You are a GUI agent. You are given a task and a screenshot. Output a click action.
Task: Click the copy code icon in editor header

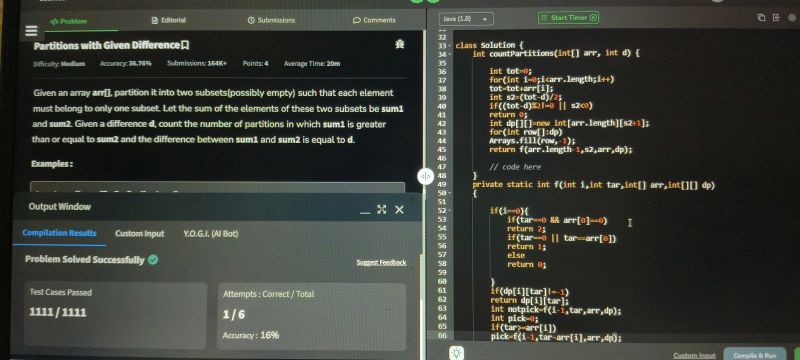point(761,18)
